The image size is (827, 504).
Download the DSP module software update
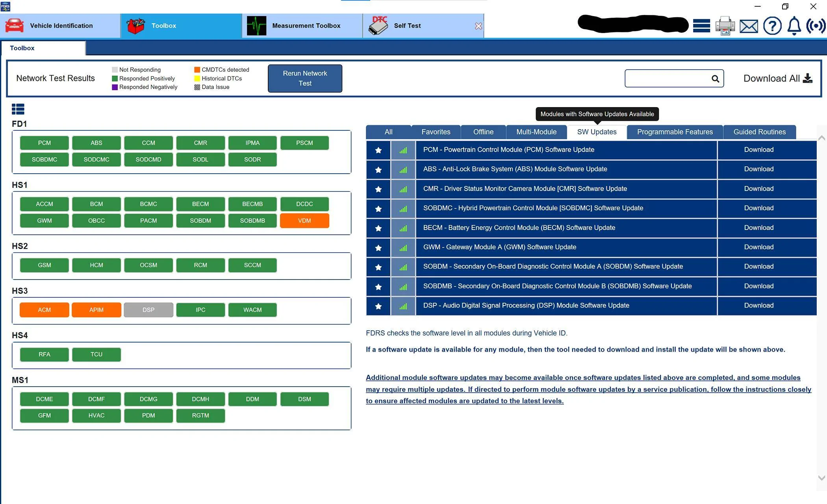[x=767, y=306]
